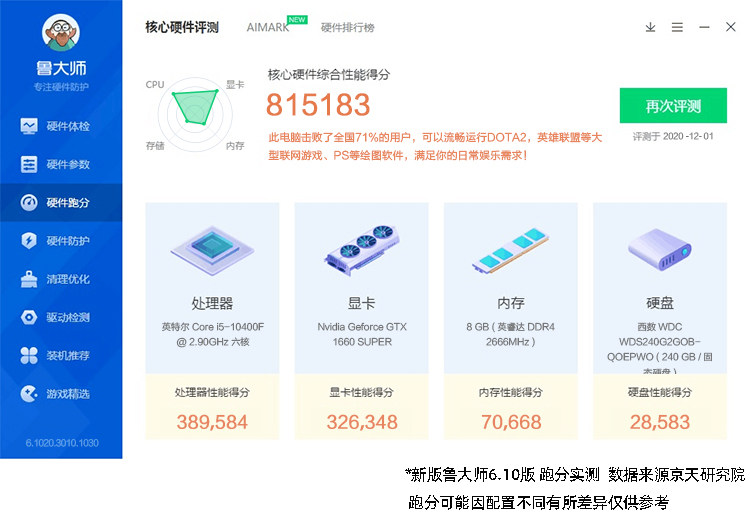The width and height of the screenshot is (750, 515).
Task: Click version number 6.1020.3010.1030
Action: (62, 443)
